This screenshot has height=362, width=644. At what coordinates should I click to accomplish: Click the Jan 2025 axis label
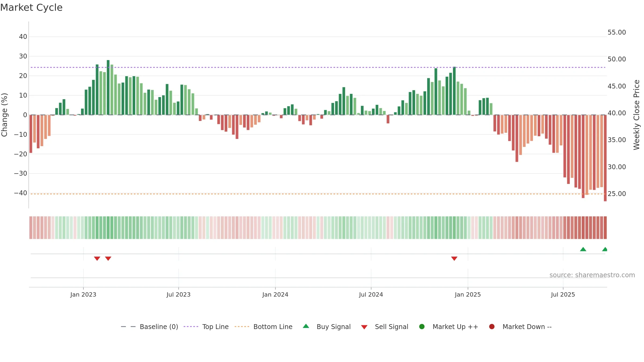(x=468, y=295)
